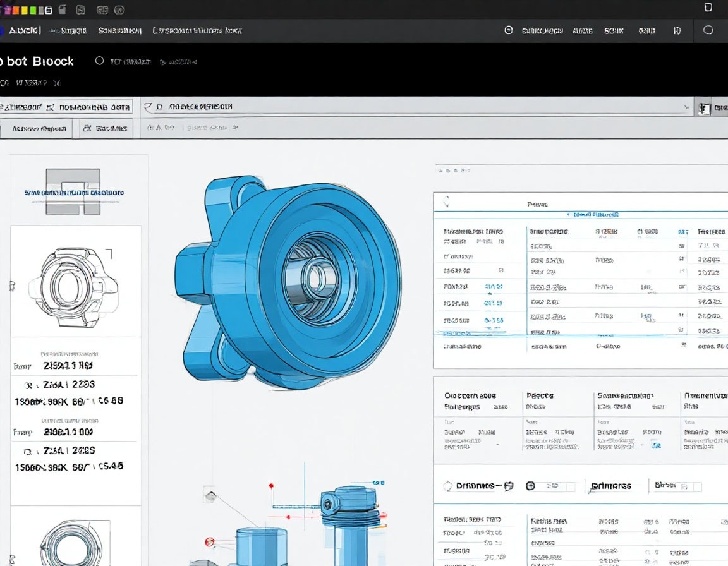Open second short item in right-side menu group
728x566 pixels.
click(582, 30)
